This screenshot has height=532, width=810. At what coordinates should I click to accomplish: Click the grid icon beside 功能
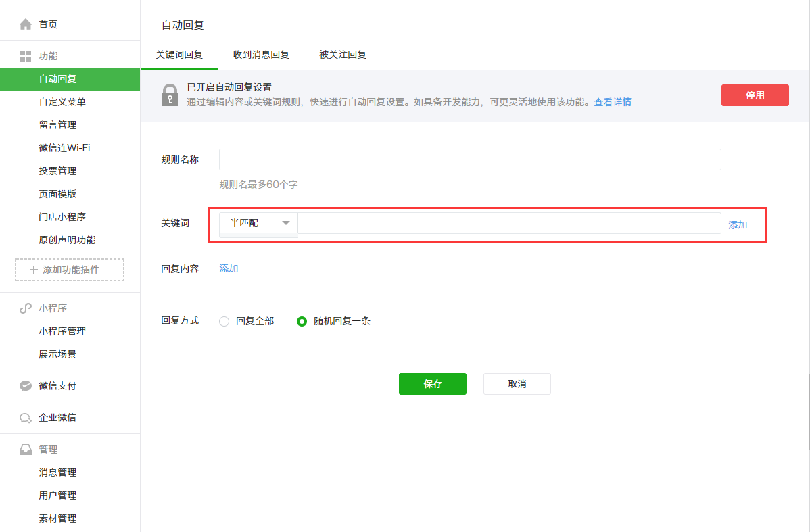[x=25, y=56]
